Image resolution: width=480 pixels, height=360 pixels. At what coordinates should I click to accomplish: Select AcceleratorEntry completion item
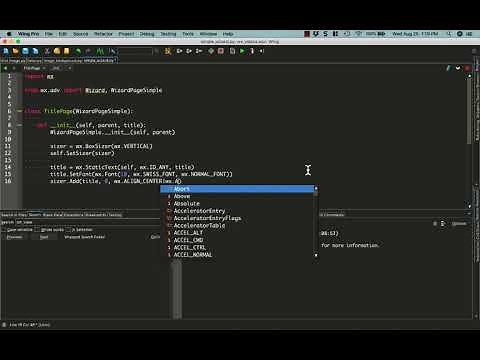(237, 211)
